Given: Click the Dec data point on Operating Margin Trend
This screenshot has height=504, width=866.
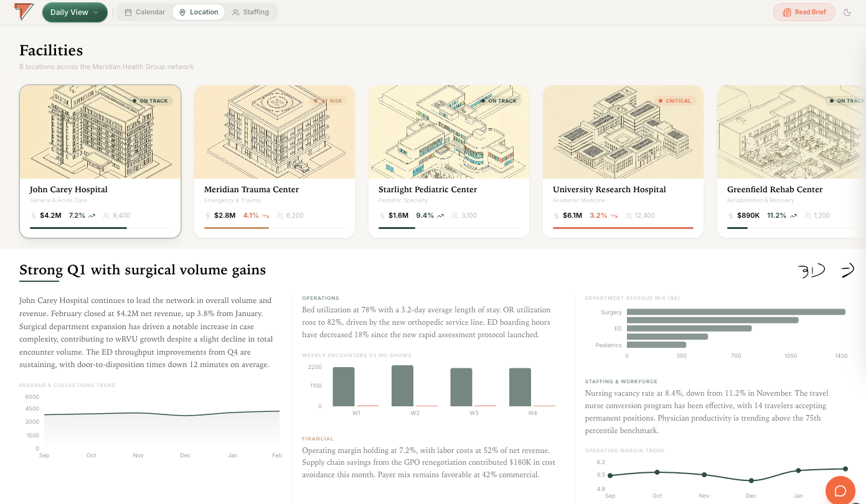Looking at the screenshot, I should click(751, 480).
